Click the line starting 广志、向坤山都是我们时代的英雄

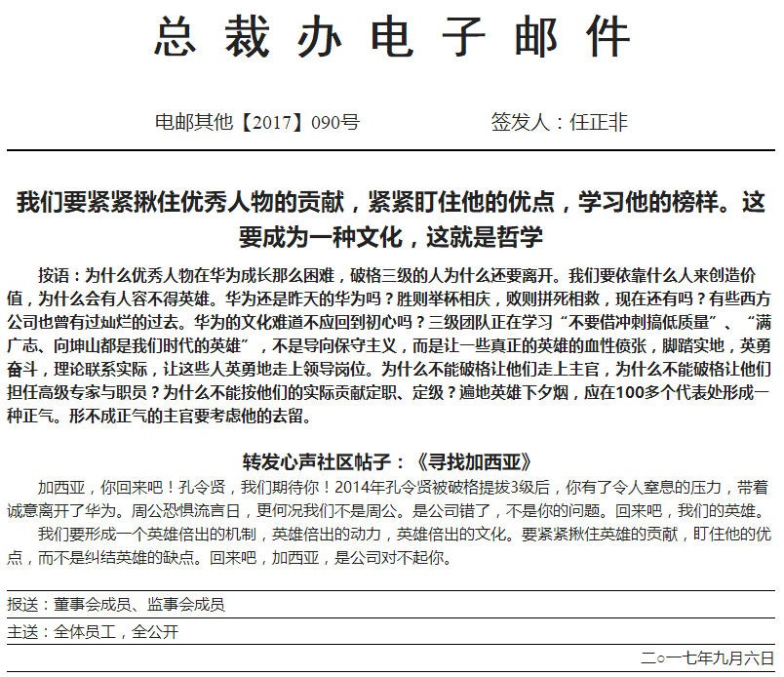pyautogui.click(x=389, y=345)
